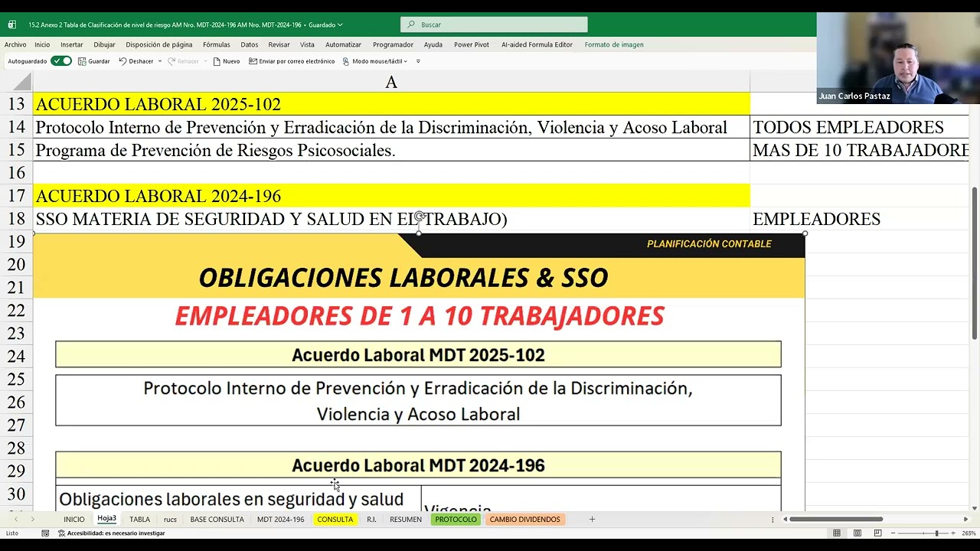Click cell EMPLEADORES in row 18

point(859,219)
